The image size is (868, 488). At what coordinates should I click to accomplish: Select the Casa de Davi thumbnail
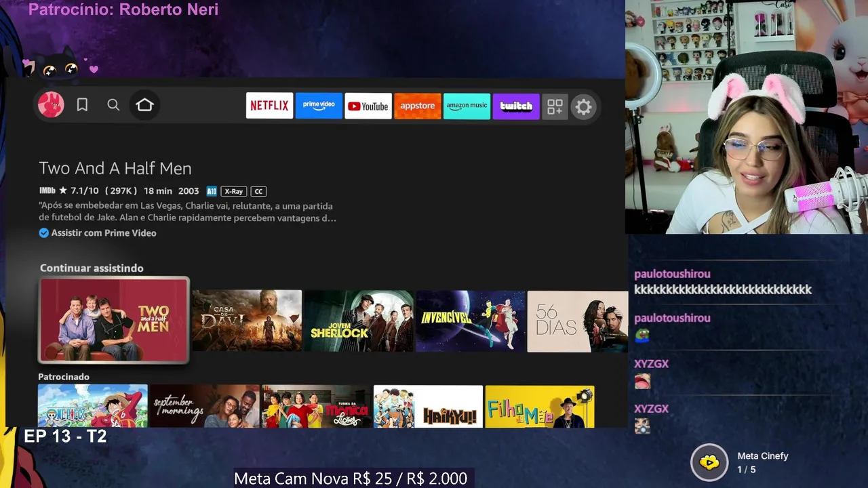click(247, 321)
